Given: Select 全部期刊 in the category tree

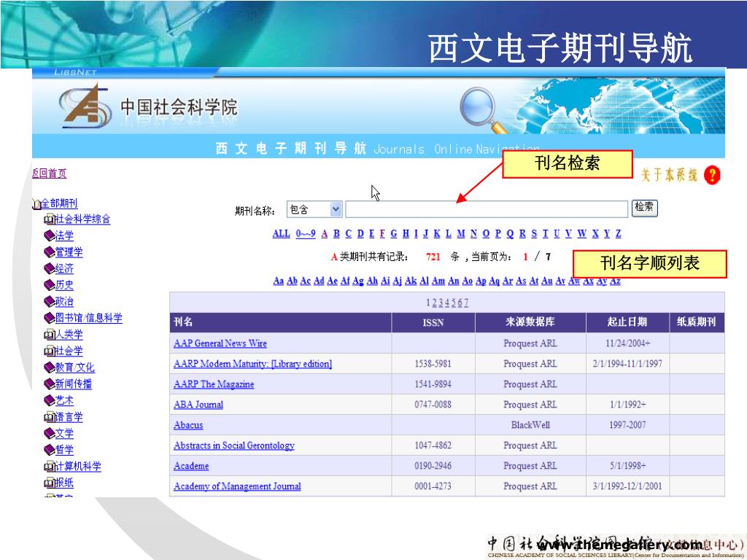Looking at the screenshot, I should [x=59, y=203].
